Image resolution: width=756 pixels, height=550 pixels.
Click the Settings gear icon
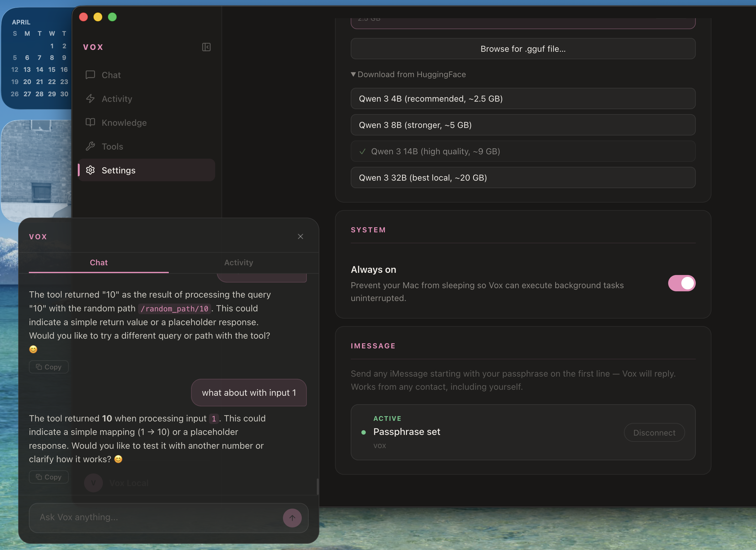pyautogui.click(x=90, y=170)
